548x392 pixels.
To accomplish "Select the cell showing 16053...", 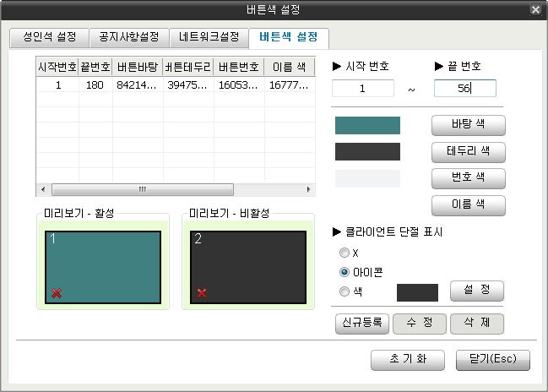I will click(x=239, y=85).
